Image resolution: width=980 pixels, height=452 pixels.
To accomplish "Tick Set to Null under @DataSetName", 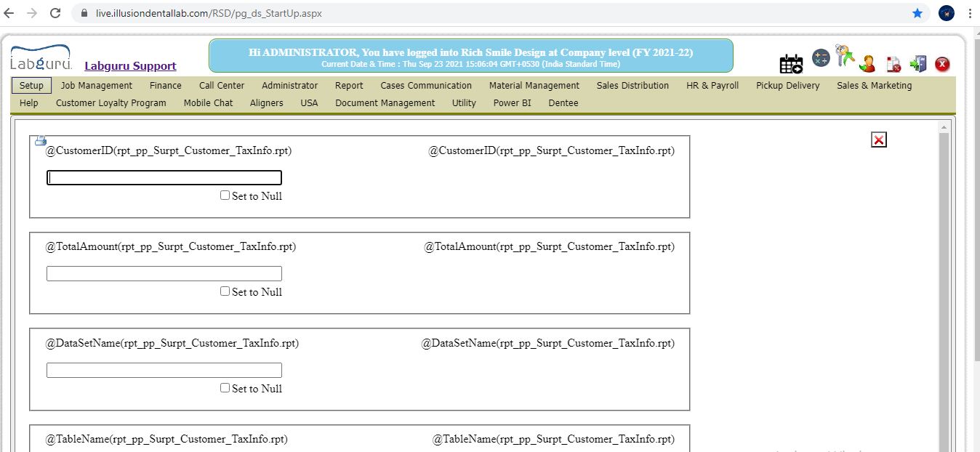I will coord(225,388).
